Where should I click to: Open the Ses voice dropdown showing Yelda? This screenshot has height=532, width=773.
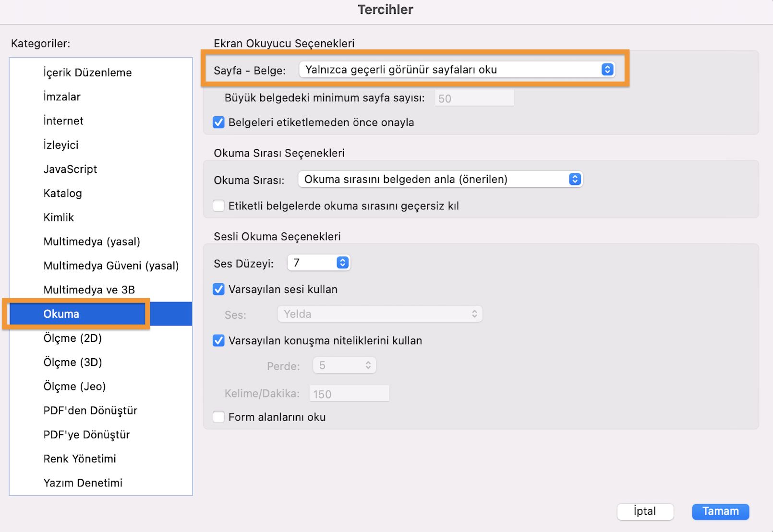click(x=380, y=314)
